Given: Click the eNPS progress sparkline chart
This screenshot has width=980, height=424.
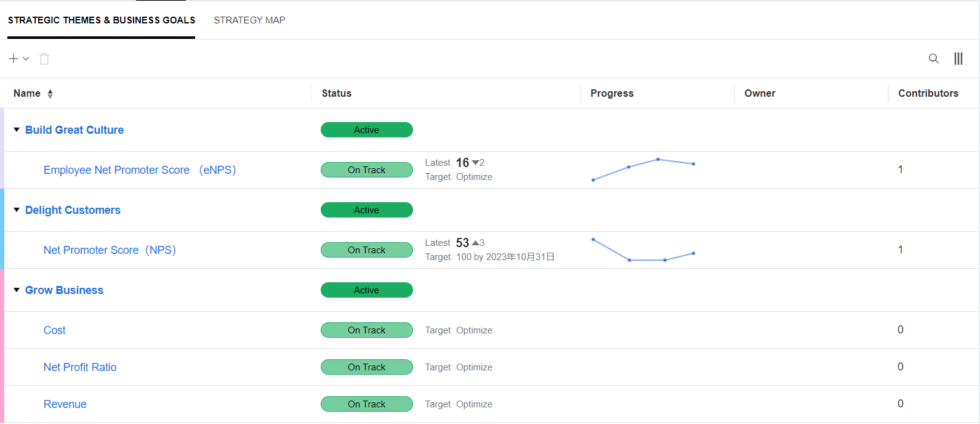Looking at the screenshot, I should click(643, 169).
